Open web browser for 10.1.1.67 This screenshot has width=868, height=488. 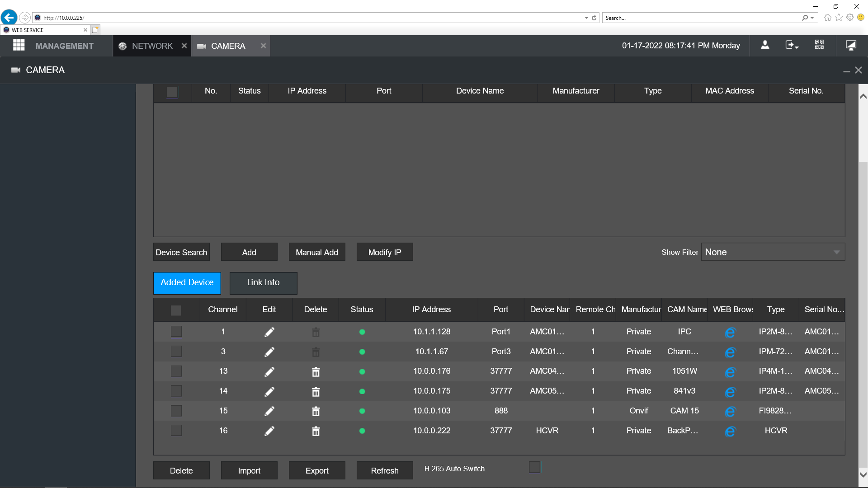point(730,352)
